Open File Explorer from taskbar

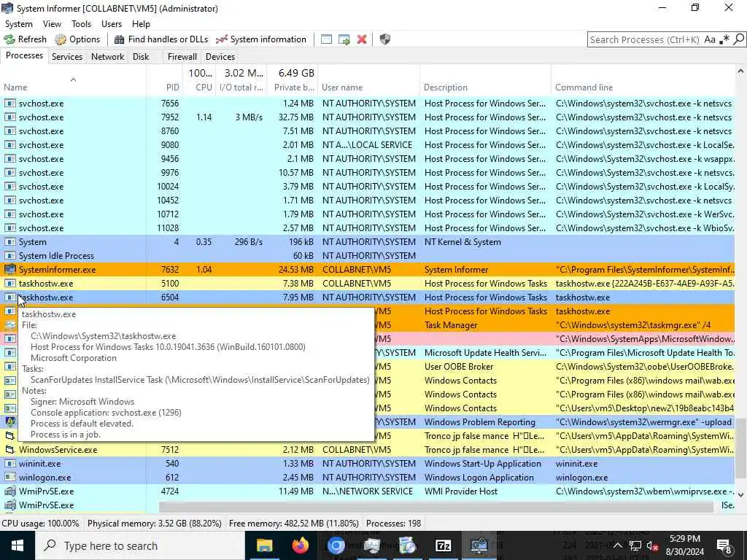[x=264, y=545]
